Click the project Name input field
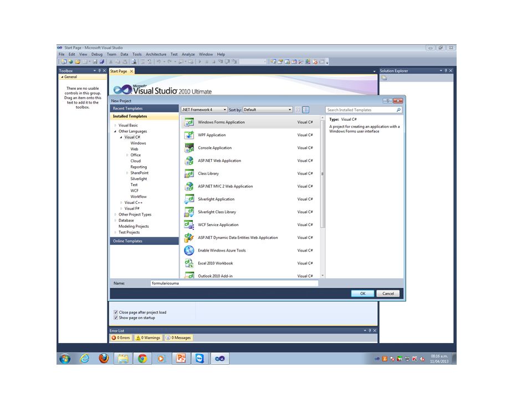The width and height of the screenshot is (532, 399). click(x=234, y=283)
